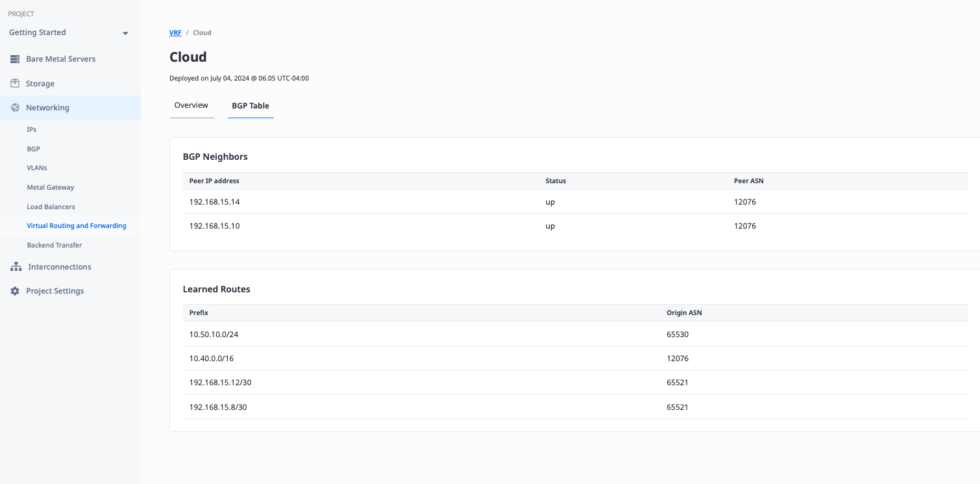The image size is (980, 484).
Task: Click peer ASN 12076 for 192.168.15.14
Action: tap(745, 202)
